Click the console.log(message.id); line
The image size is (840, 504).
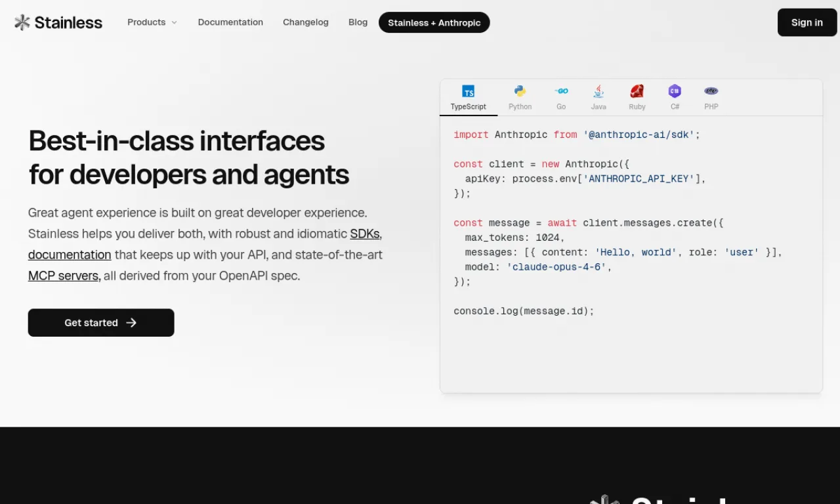pyautogui.click(x=524, y=311)
